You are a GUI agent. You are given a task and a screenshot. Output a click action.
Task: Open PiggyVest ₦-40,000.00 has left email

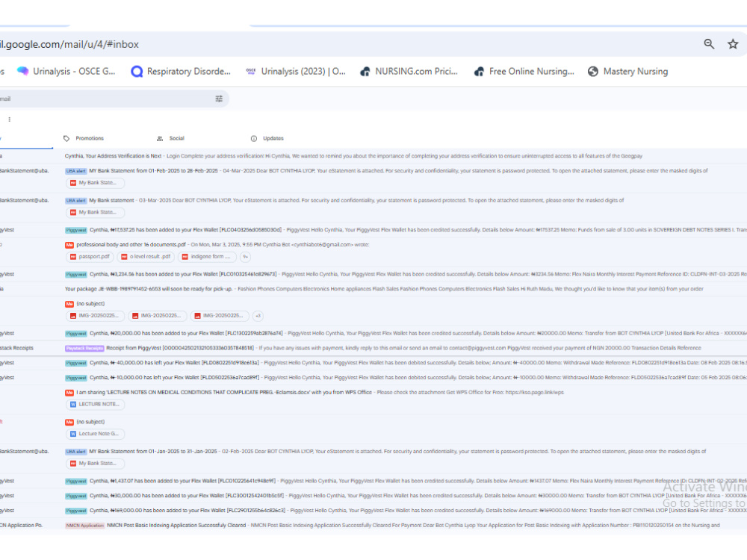[373, 363]
